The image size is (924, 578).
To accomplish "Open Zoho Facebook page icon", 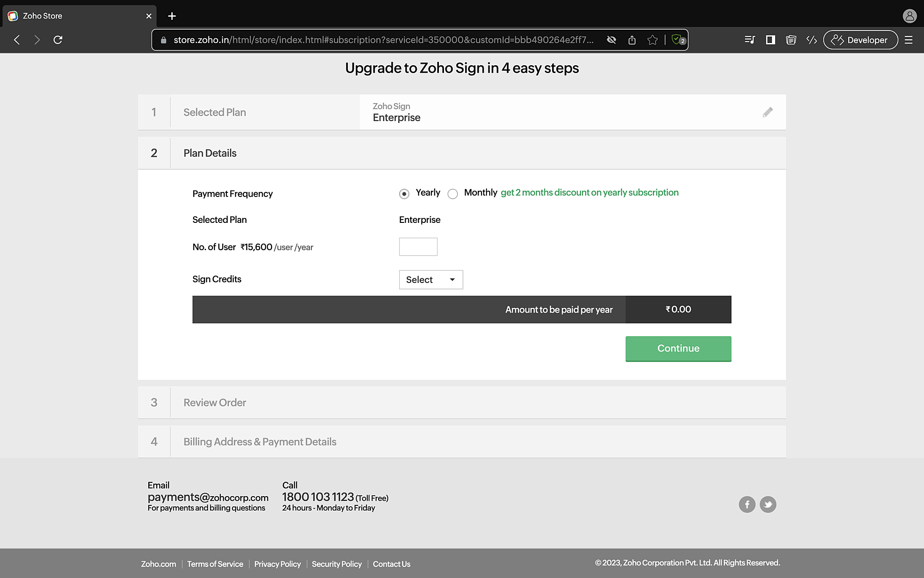I will 747,504.
